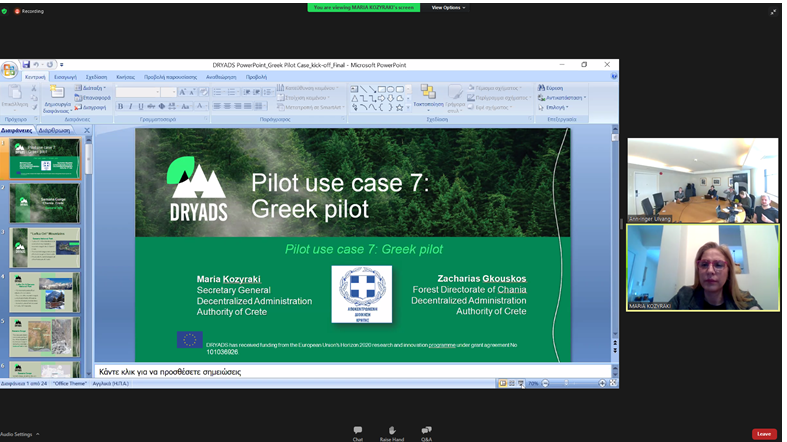Toggle Bold formatting
This screenshot has width=787, height=442.
pos(120,106)
